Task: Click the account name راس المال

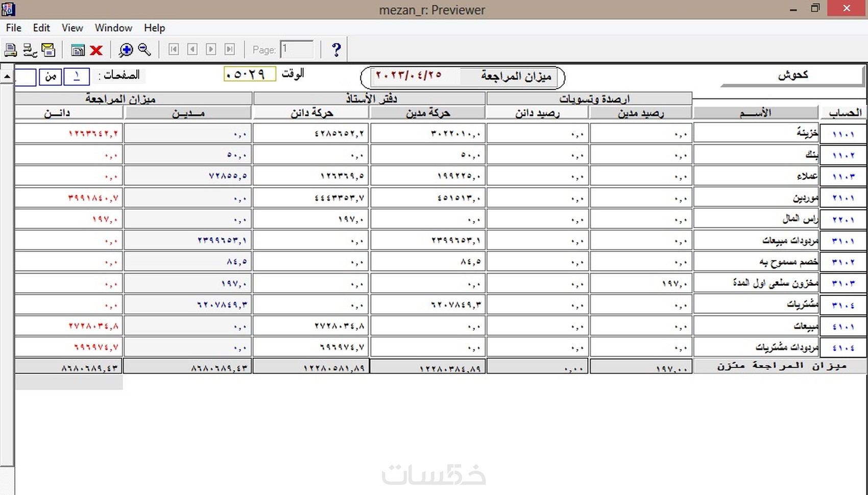Action: 800,219
